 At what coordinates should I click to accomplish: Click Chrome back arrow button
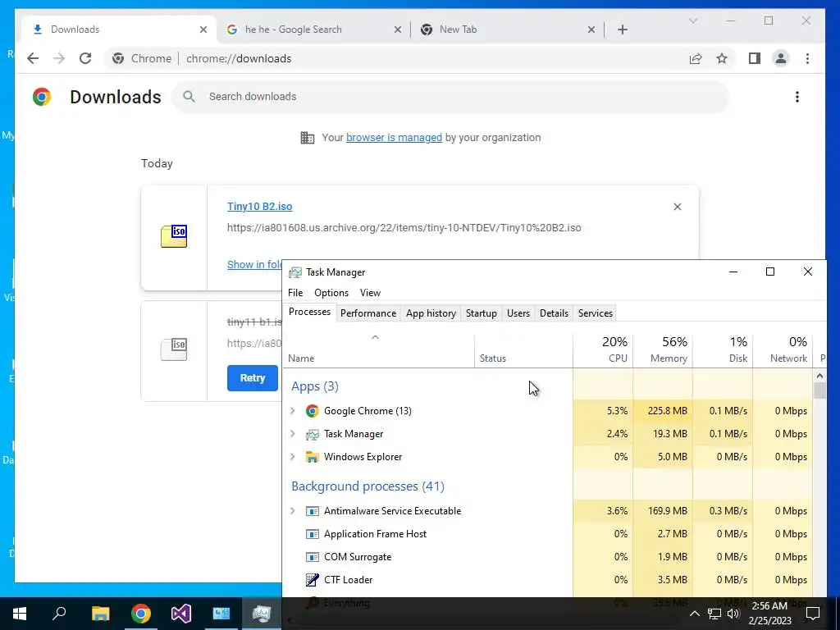pos(33,58)
